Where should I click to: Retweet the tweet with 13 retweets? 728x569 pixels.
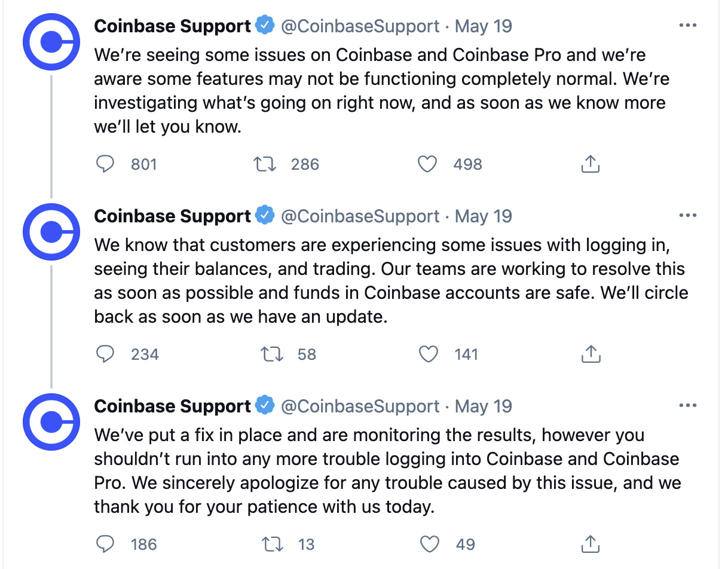click(x=273, y=544)
